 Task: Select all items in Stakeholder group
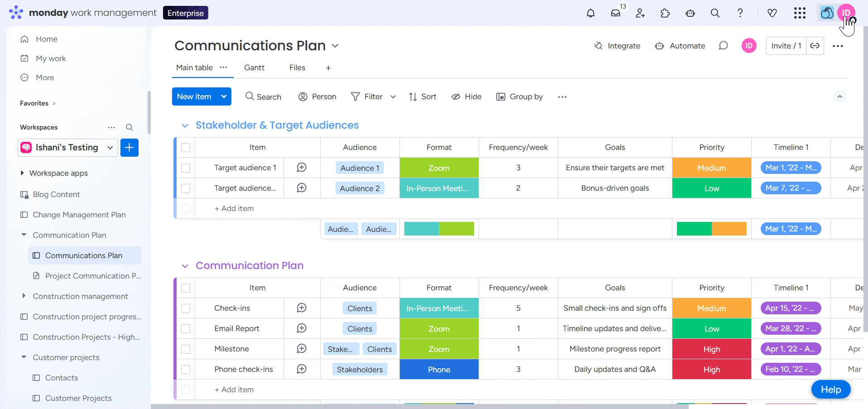pyautogui.click(x=186, y=148)
